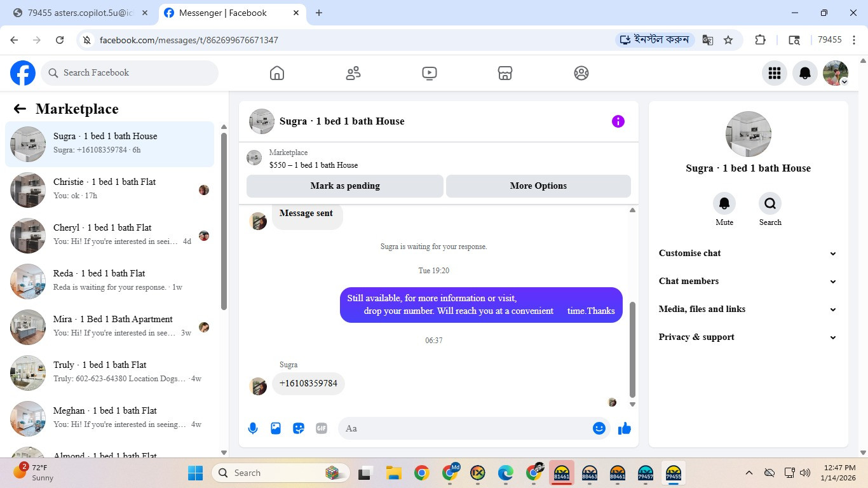Open Microsoft Edge from the taskbar

505,473
